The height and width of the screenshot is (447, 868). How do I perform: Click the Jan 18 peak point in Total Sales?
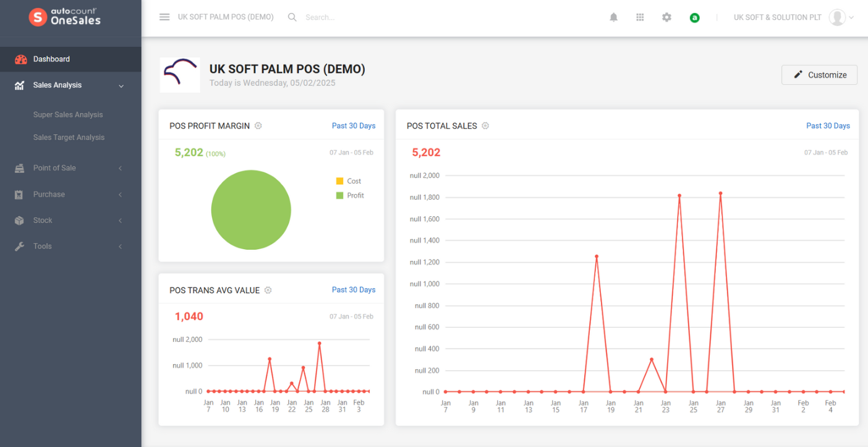(597, 256)
